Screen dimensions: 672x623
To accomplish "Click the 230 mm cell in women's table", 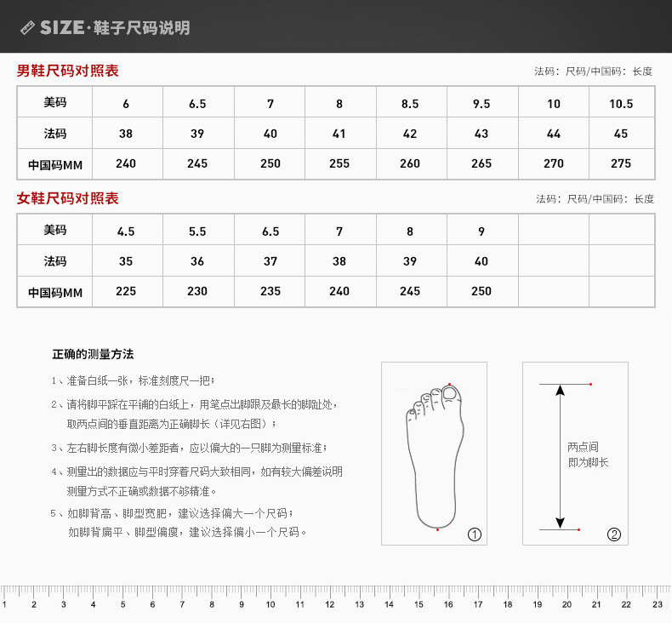I will click(197, 291).
